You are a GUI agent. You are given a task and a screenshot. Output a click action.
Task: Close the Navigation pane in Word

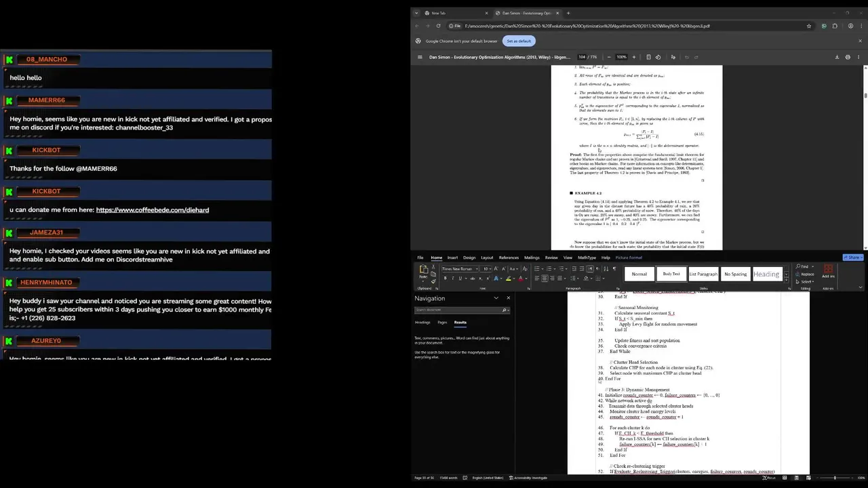point(508,298)
